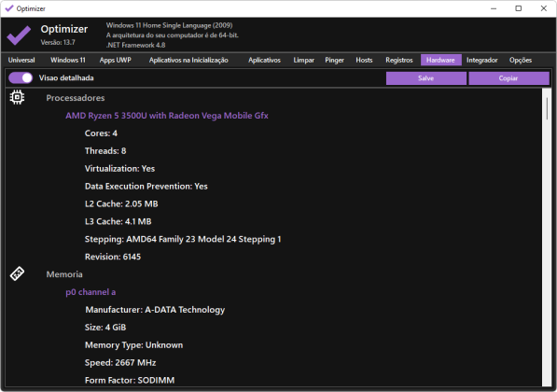
Task: Click the Salve button
Action: [x=426, y=78]
